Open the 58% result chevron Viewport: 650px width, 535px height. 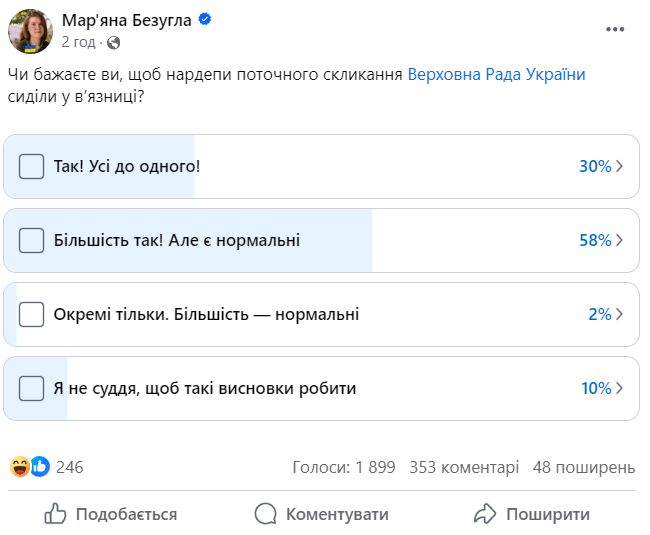[621, 240]
